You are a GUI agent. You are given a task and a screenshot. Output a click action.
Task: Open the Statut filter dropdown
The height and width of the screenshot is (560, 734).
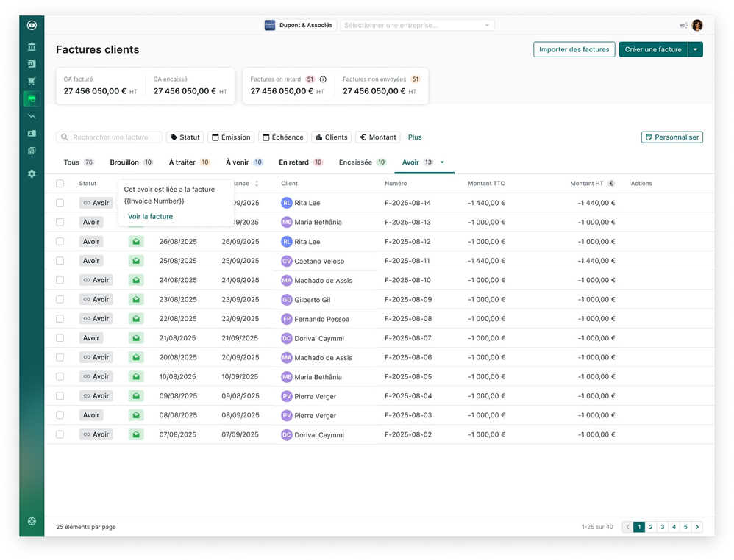coord(185,137)
